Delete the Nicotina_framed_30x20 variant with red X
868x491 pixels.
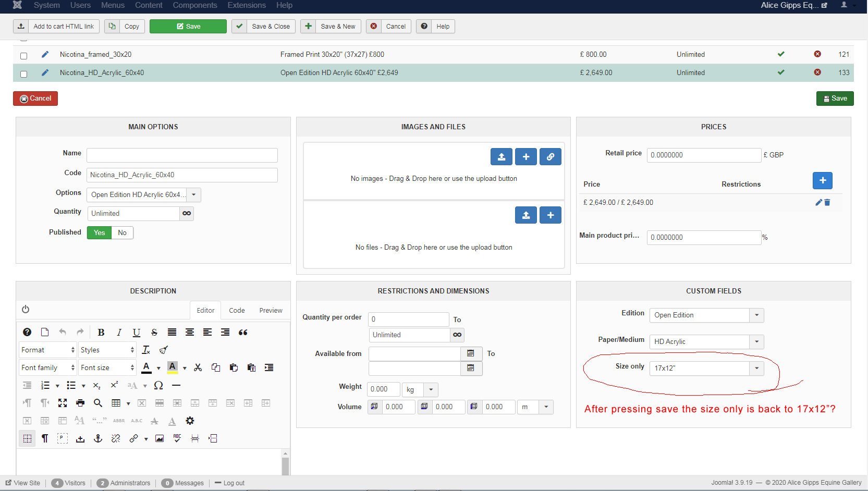(817, 54)
